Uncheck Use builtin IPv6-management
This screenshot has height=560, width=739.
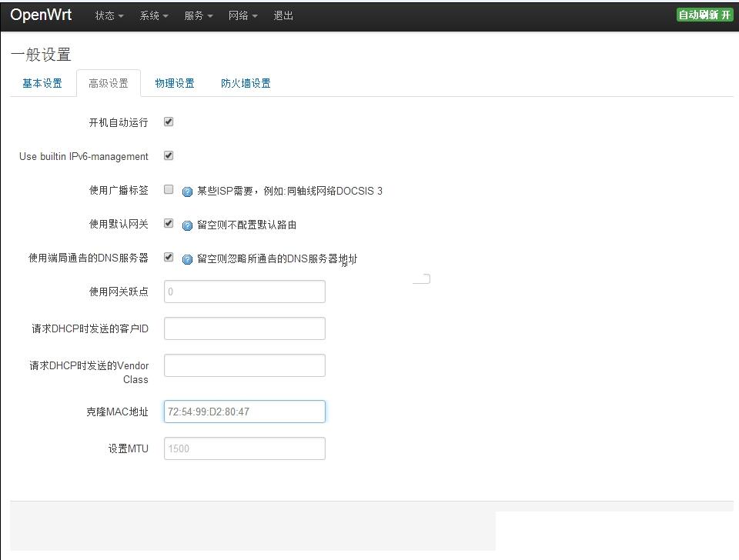(x=169, y=155)
